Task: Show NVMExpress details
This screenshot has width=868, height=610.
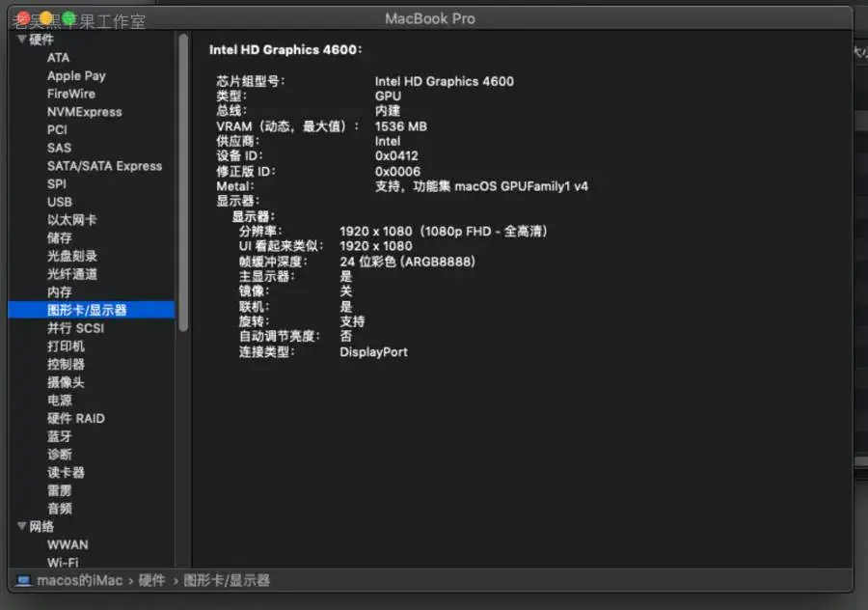Action: pos(84,112)
